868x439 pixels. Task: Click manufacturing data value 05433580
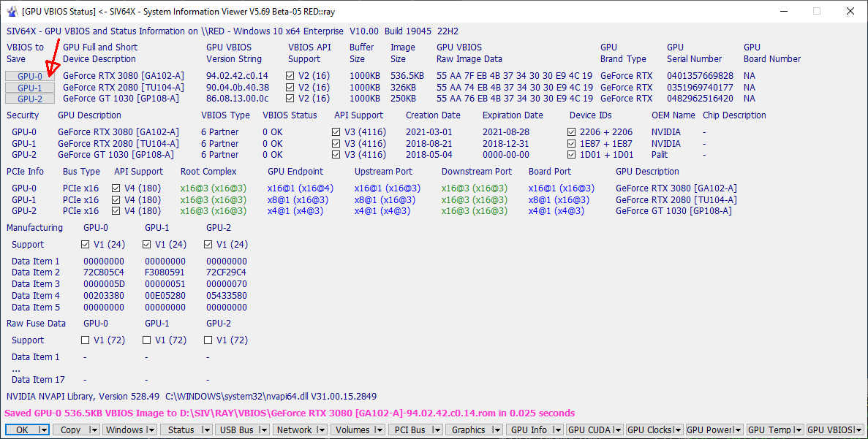pos(227,295)
